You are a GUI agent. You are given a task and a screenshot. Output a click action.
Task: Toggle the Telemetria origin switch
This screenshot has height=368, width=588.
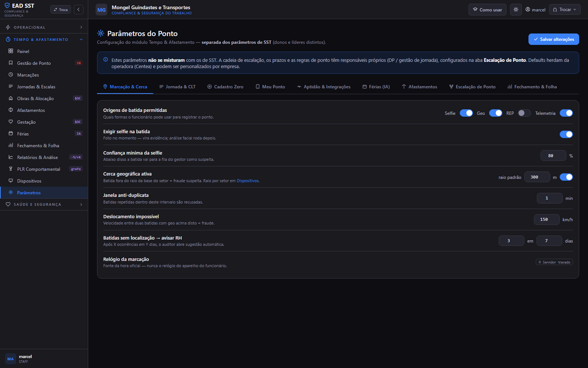tap(566, 113)
